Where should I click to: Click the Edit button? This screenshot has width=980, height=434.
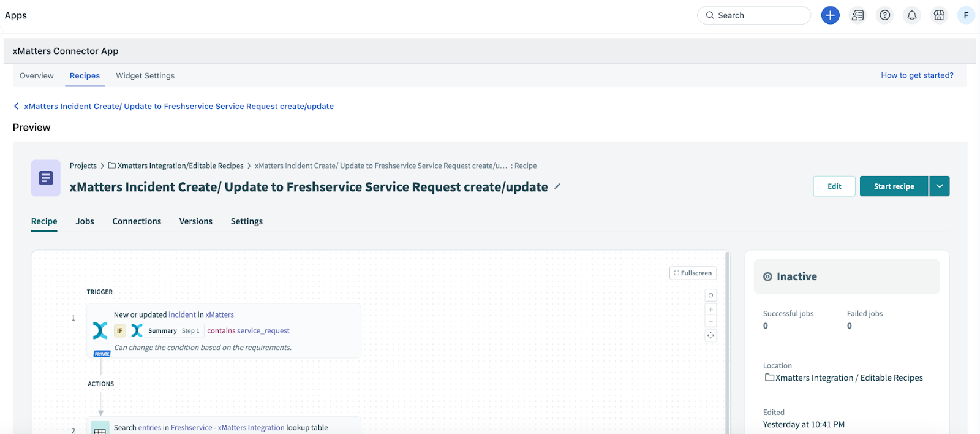(834, 186)
